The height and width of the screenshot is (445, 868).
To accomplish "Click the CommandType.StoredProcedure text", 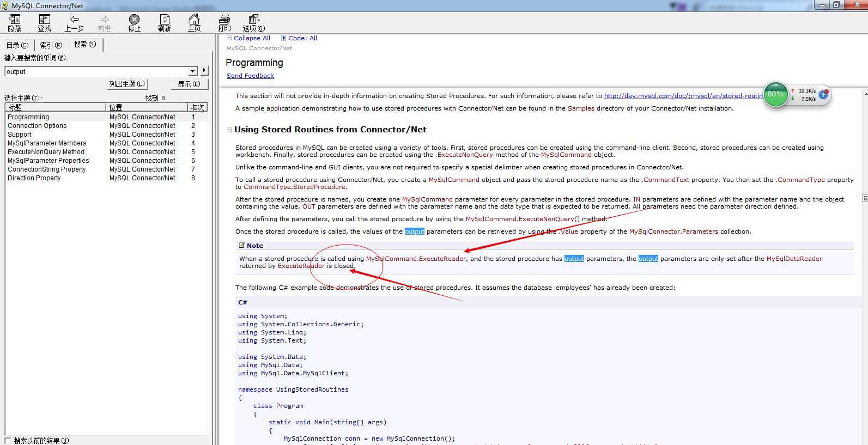I will pos(294,187).
